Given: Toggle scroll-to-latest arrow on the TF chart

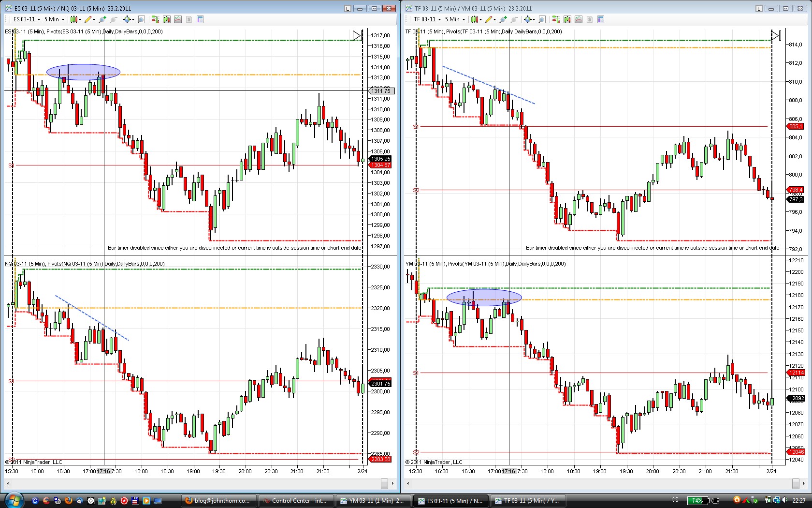Looking at the screenshot, I should [x=775, y=35].
